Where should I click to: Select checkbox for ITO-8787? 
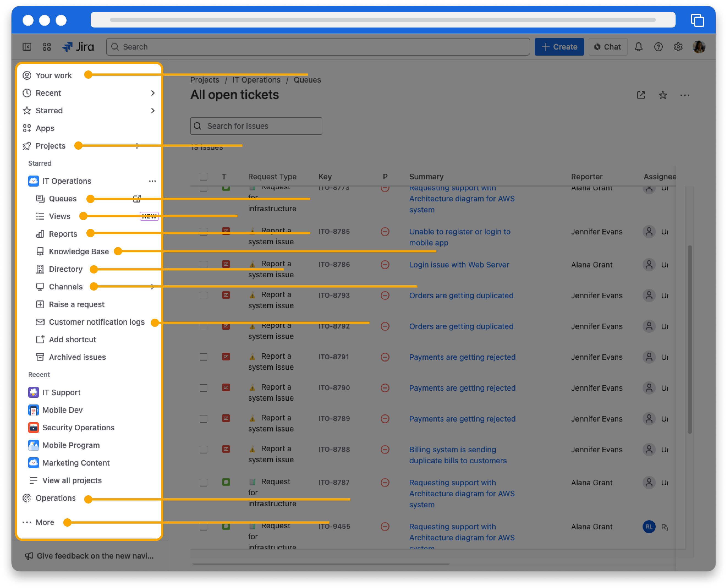(x=204, y=482)
